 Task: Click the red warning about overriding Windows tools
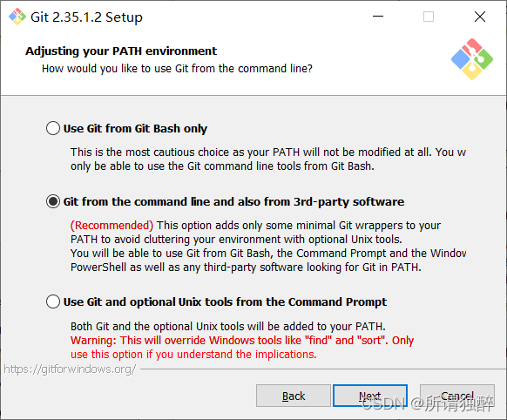(242, 348)
